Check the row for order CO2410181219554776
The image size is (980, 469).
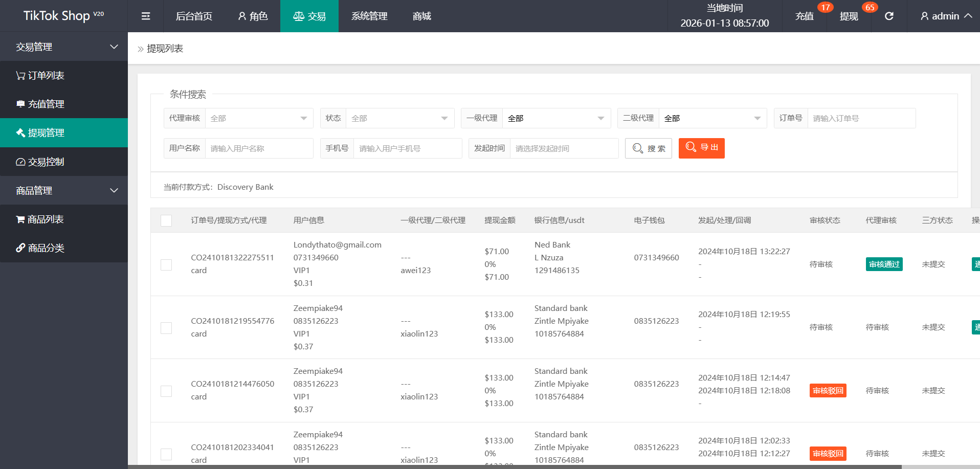(166, 328)
